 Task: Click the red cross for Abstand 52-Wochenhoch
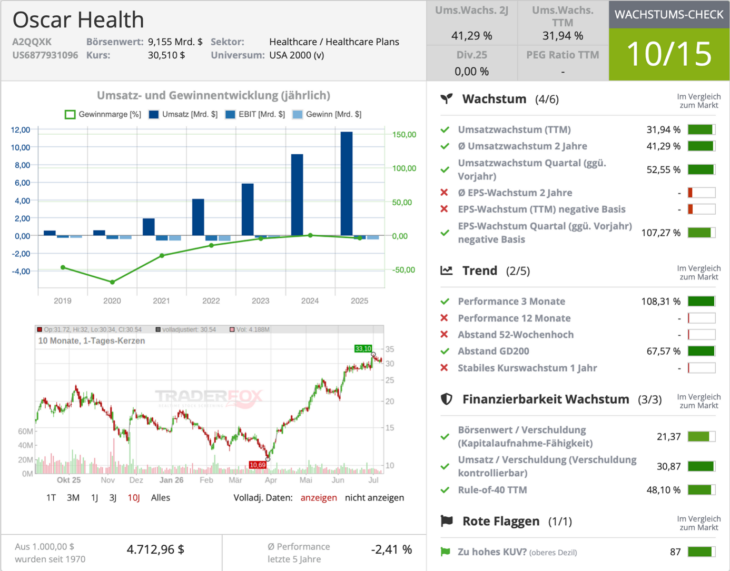tap(444, 334)
